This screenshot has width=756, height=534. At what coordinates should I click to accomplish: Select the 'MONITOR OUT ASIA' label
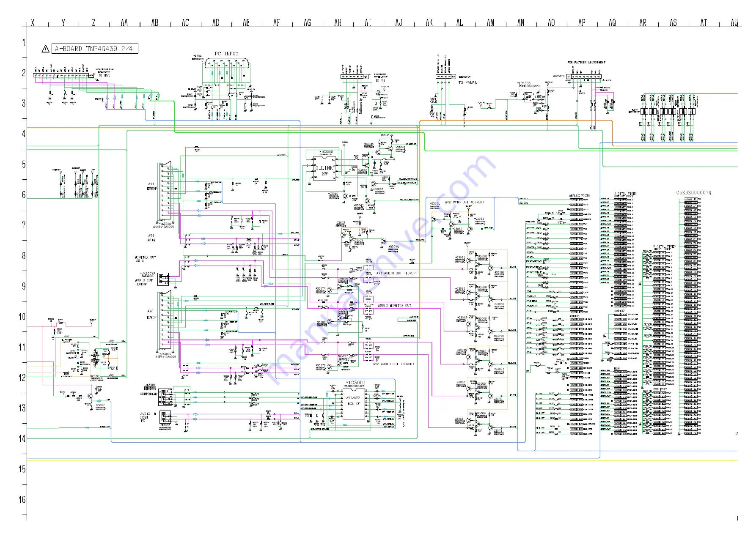point(145,259)
